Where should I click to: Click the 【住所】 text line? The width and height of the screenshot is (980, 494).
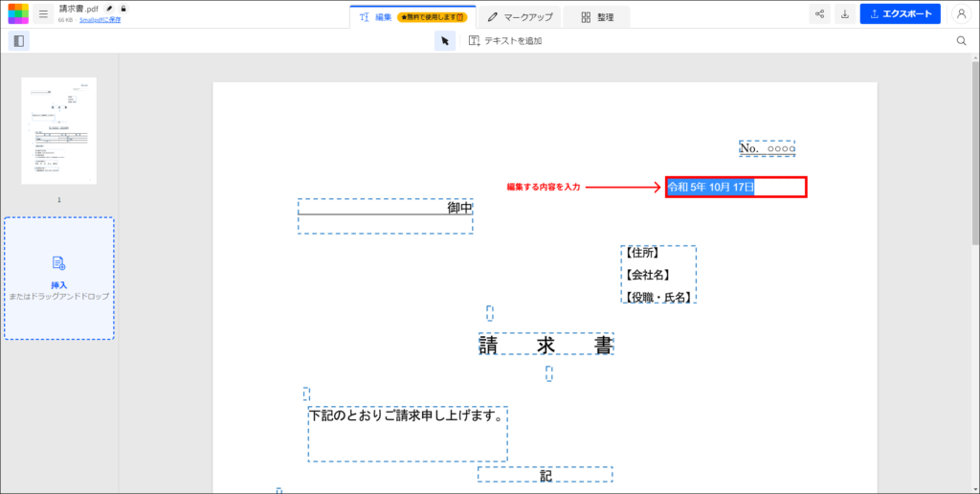pyautogui.click(x=641, y=253)
